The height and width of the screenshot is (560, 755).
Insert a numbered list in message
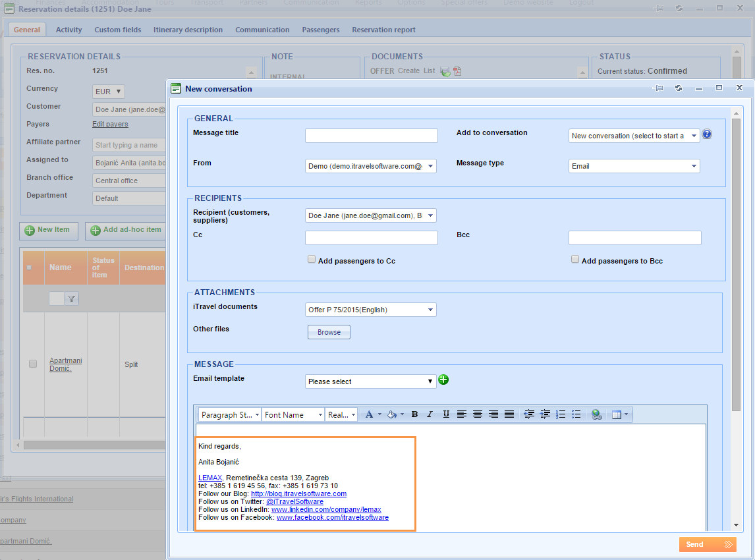[561, 414]
